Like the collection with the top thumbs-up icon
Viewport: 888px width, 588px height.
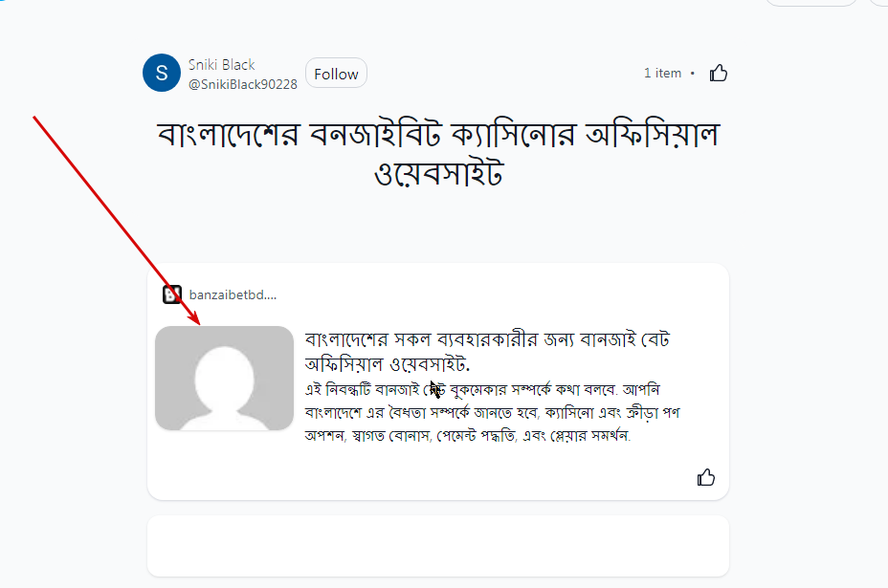tap(718, 73)
